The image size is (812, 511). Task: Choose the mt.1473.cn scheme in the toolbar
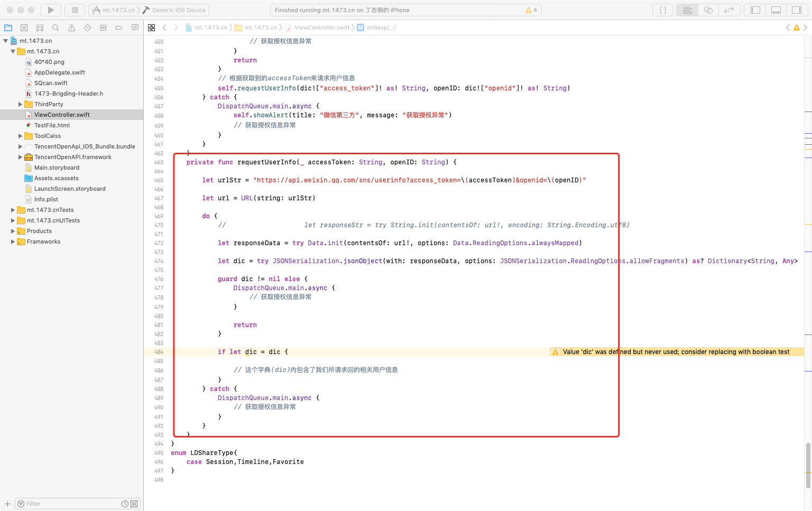[113, 10]
